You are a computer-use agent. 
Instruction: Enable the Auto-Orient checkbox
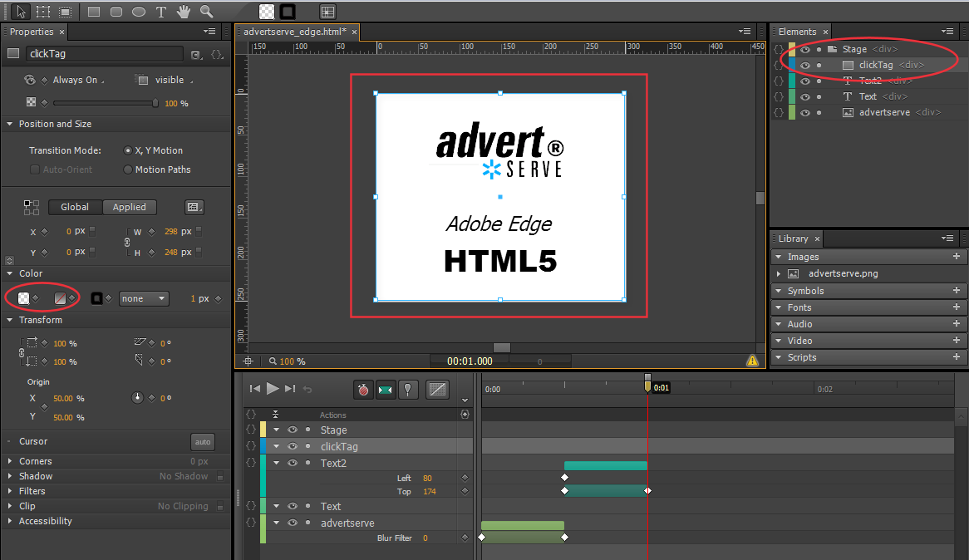pyautogui.click(x=35, y=169)
